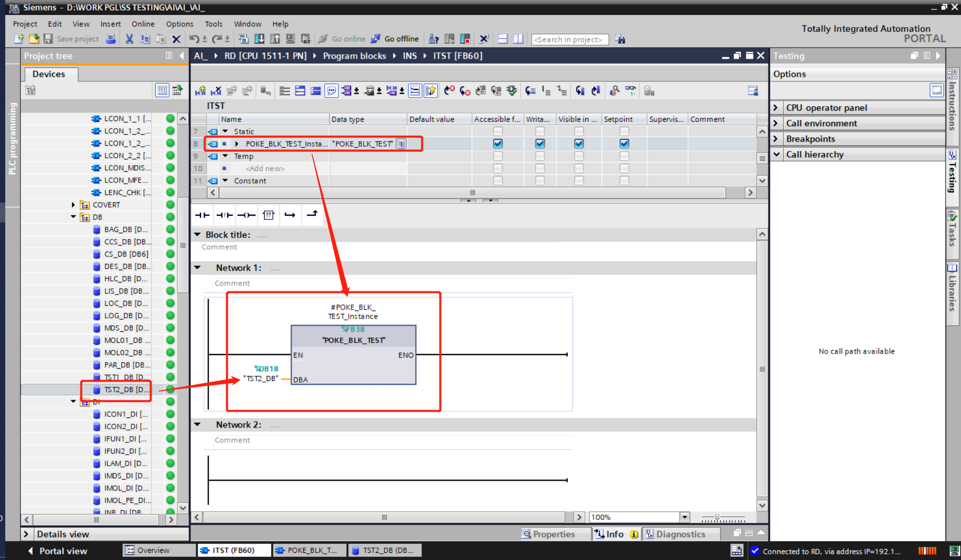Click the Open project icon

34,39
